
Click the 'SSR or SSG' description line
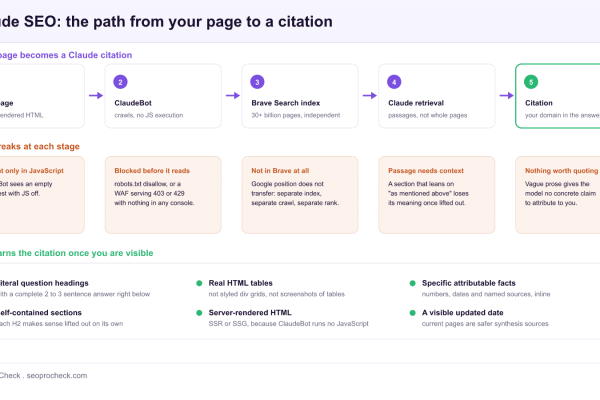[288, 324]
